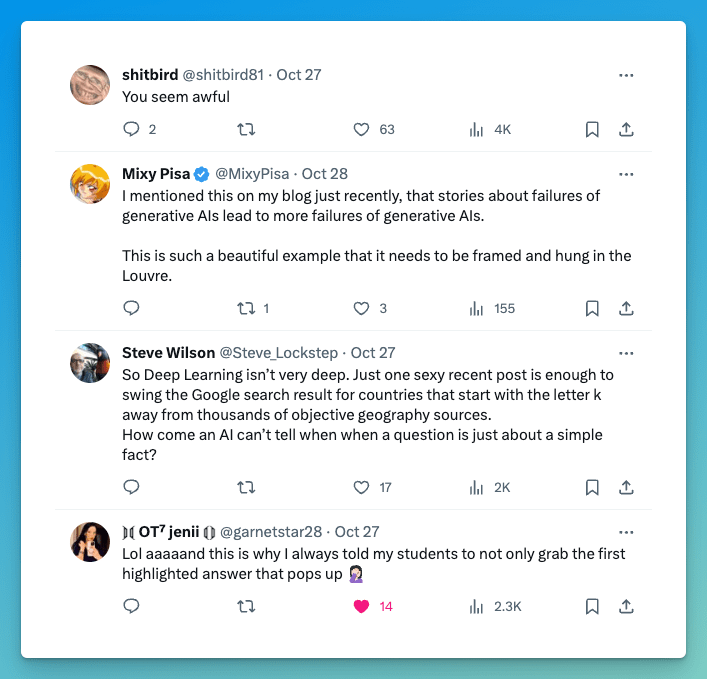Retweet Steve Wilson's Deep Learning tweet
This screenshot has height=679, width=707.
[x=246, y=487]
